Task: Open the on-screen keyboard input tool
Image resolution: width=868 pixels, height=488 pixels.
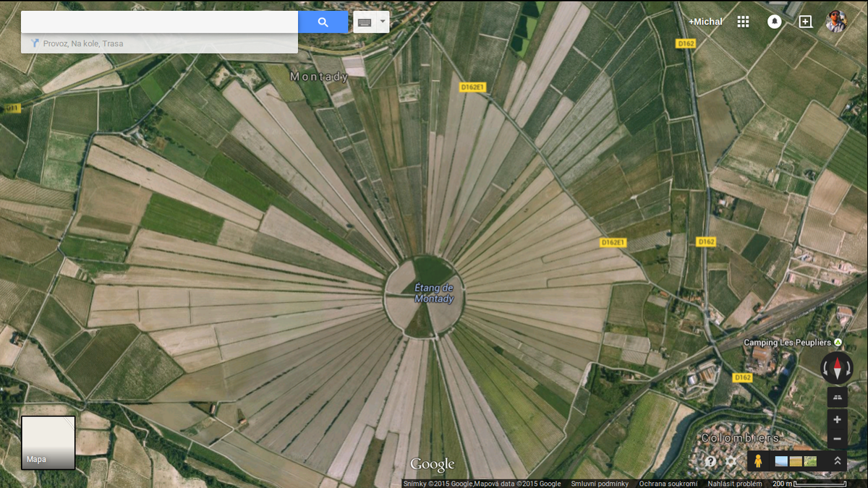Action: point(365,22)
